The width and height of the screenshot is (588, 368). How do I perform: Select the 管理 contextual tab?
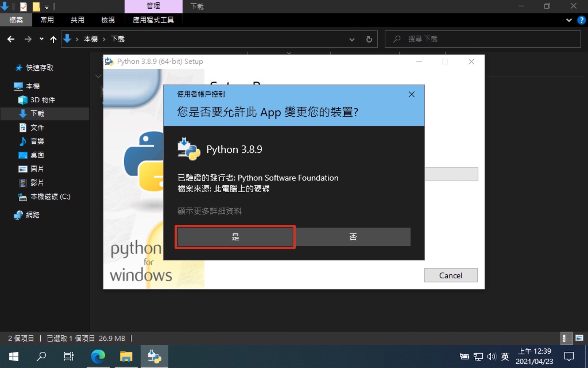click(x=153, y=6)
